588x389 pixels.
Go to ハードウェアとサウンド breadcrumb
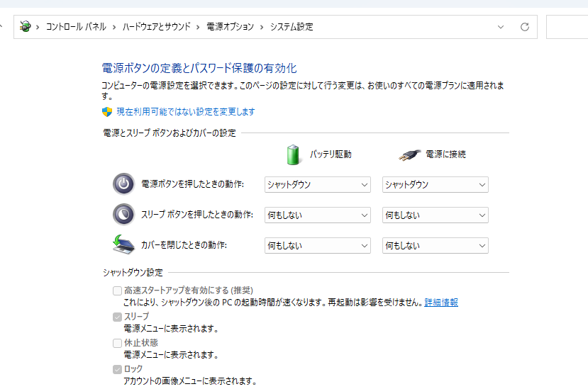click(156, 27)
